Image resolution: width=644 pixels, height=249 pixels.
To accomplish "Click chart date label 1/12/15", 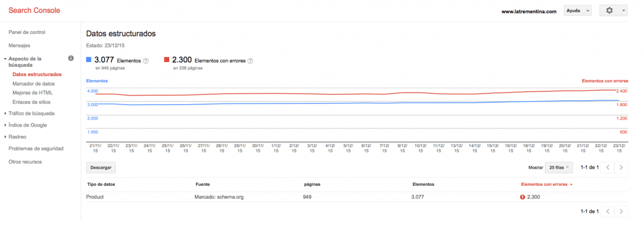I will [276, 148].
